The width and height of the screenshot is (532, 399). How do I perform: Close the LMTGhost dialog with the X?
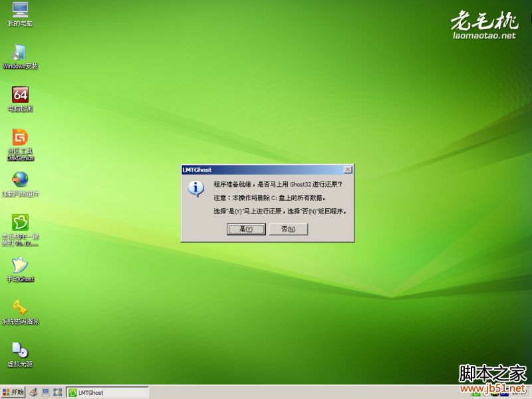348,170
